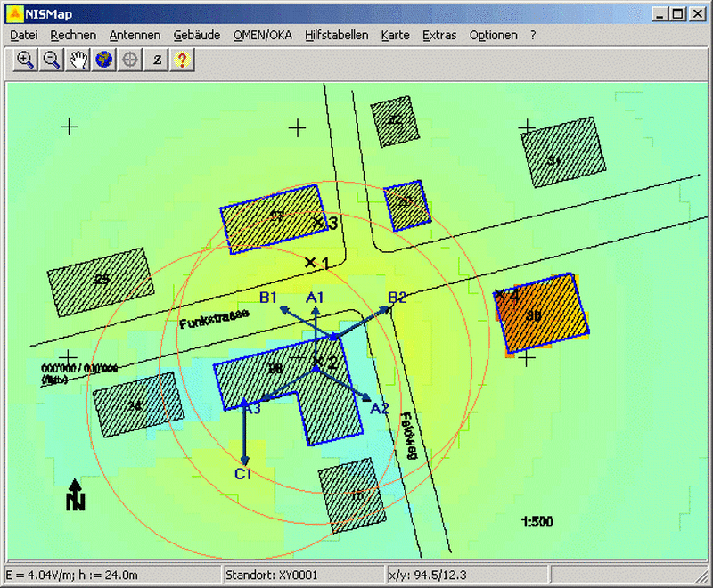713x588 pixels.
Task: Select the zoom in magnifier tool
Action: pyautogui.click(x=25, y=60)
